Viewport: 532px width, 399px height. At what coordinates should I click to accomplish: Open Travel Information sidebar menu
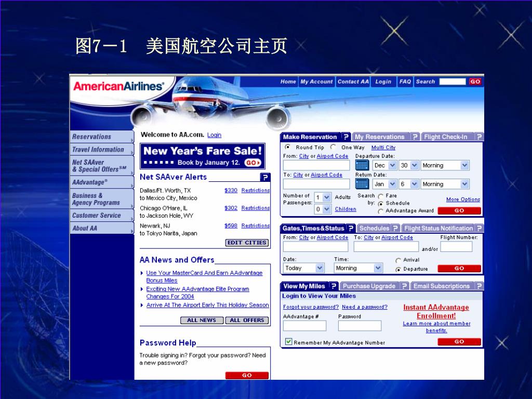[102, 149]
